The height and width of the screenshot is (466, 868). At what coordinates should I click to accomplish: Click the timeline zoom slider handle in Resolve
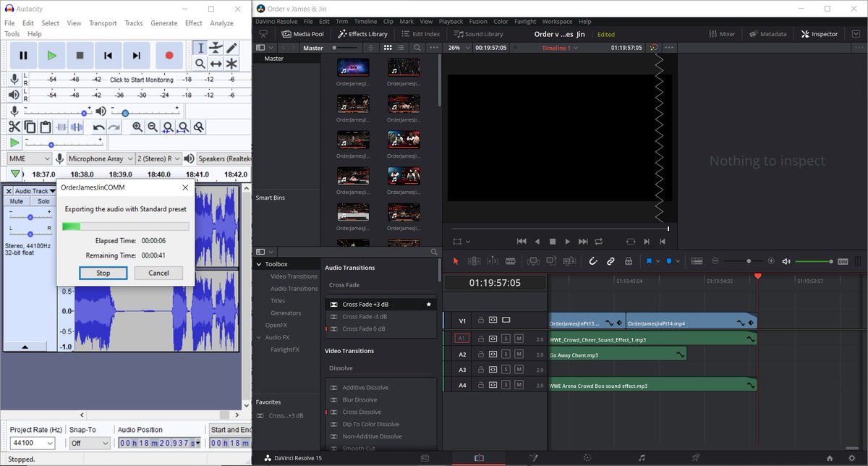749,261
